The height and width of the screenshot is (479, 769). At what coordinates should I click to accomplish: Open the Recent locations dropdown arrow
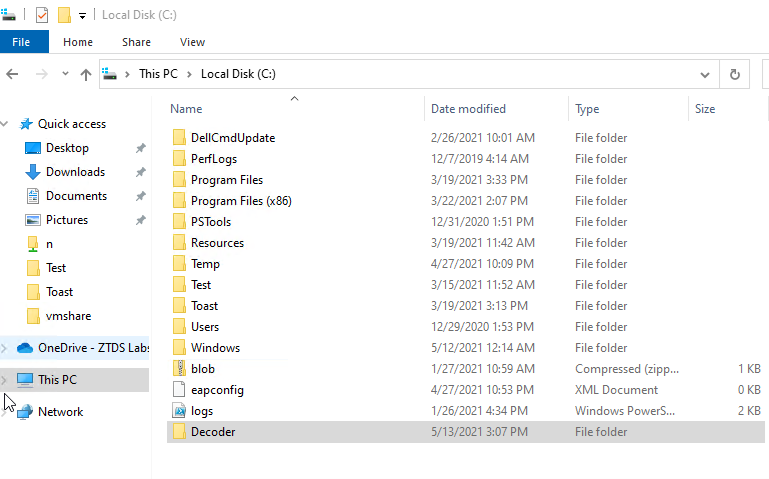click(65, 74)
